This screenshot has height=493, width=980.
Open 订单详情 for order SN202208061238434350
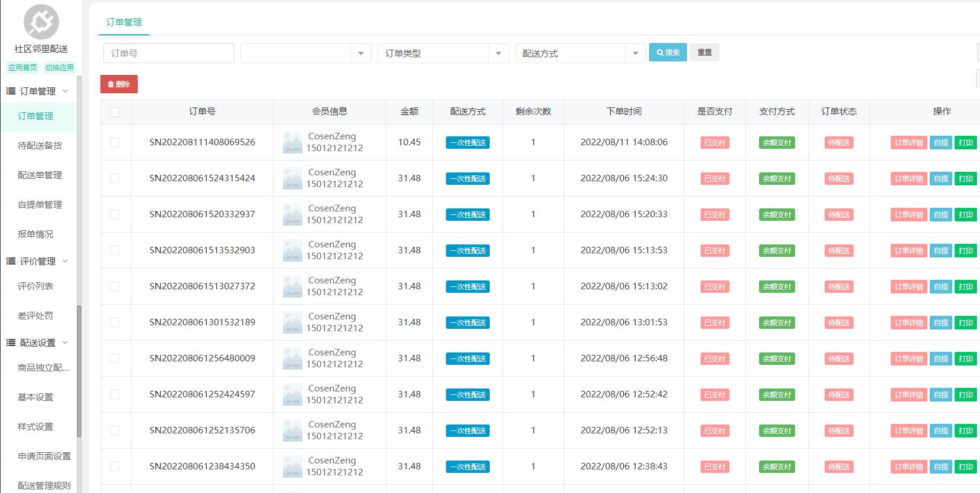[x=909, y=467]
